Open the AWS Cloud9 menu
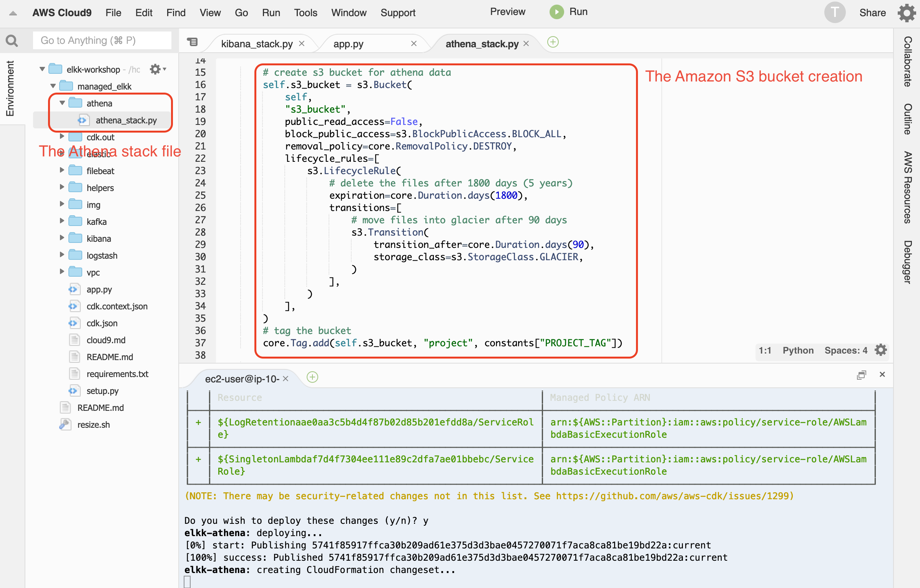The height and width of the screenshot is (588, 920). [x=62, y=13]
